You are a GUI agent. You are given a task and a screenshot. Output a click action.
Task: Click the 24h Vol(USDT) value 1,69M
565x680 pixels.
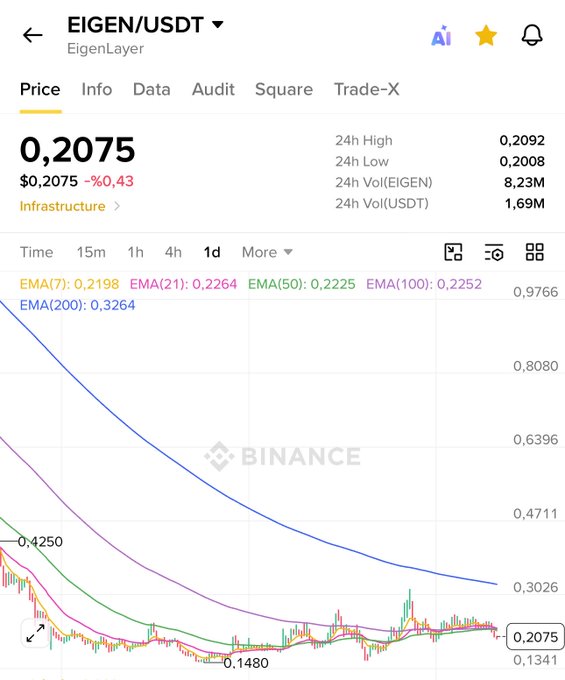525,203
